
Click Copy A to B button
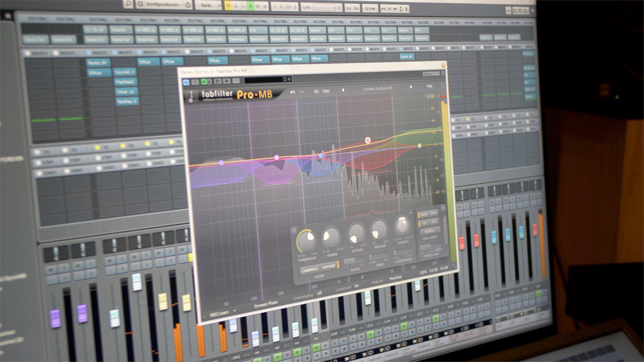click(x=326, y=91)
